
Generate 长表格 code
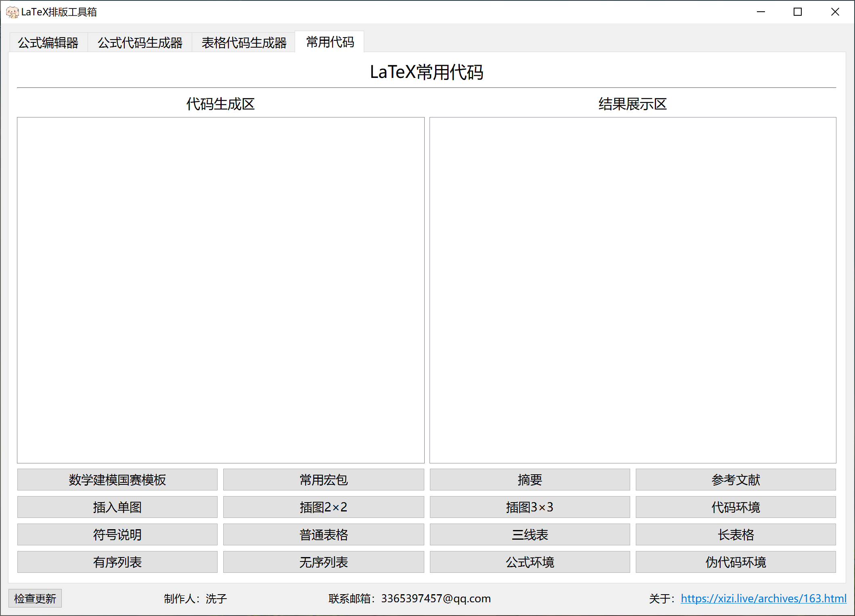[x=736, y=534]
